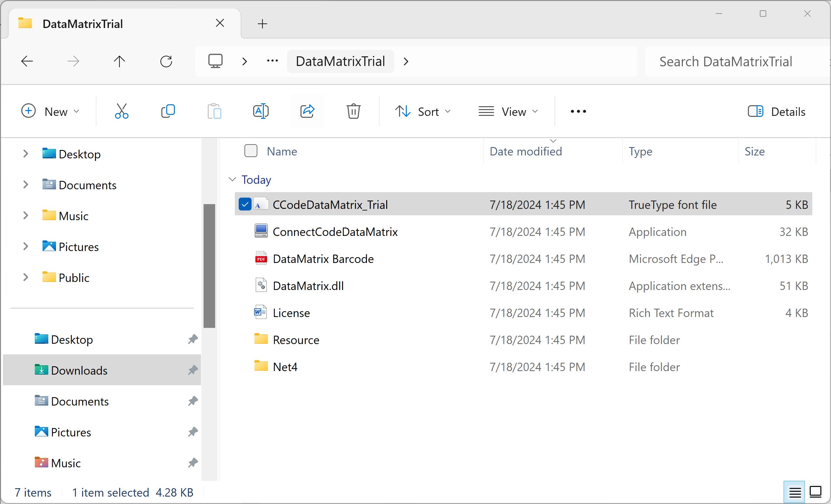Go back with the left arrow
Screen dimensions: 831x504
[27, 61]
